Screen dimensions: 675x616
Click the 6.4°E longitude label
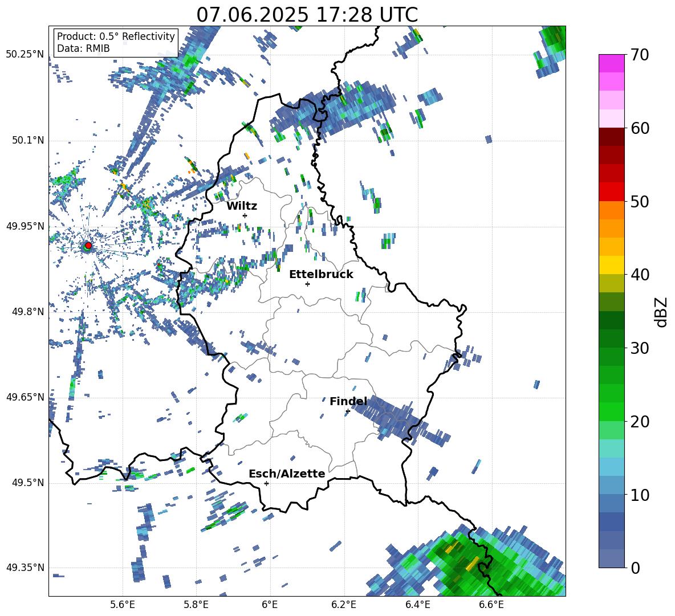[417, 605]
